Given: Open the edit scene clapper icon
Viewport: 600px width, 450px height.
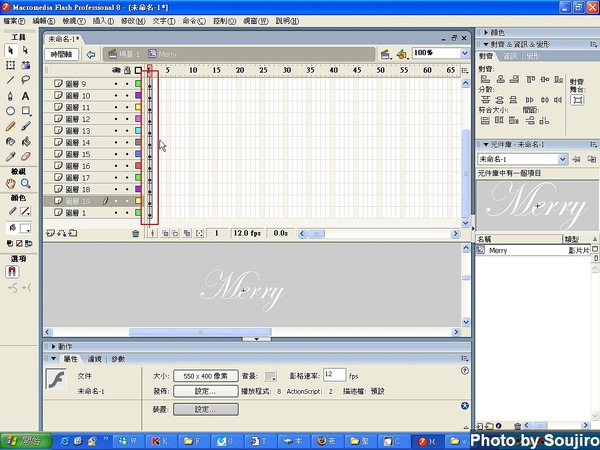Looking at the screenshot, I should pyautogui.click(x=386, y=54).
